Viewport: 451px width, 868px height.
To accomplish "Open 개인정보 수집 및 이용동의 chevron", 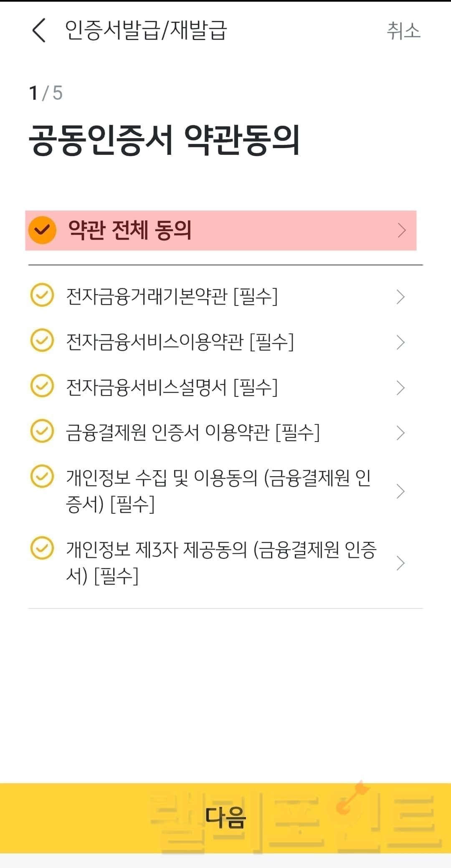I will click(400, 491).
